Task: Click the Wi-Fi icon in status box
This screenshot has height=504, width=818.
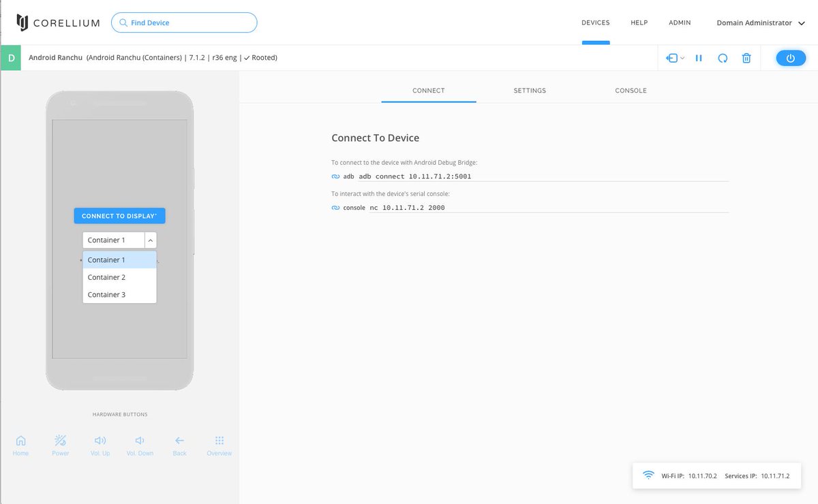Action: pyautogui.click(x=648, y=475)
